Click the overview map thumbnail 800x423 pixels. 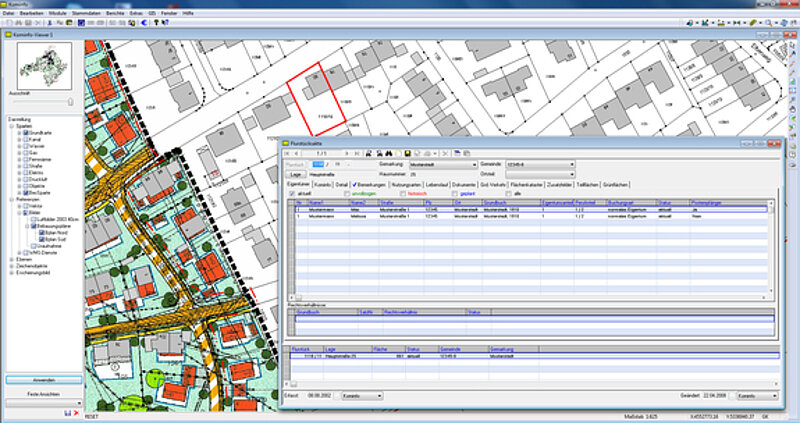point(44,66)
